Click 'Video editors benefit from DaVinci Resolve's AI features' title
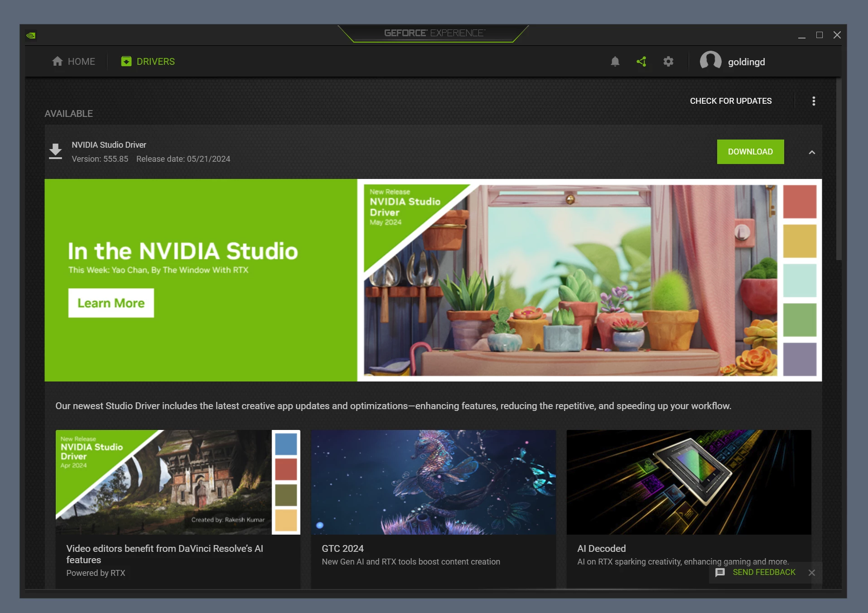This screenshot has width=868, height=613. [x=164, y=554]
